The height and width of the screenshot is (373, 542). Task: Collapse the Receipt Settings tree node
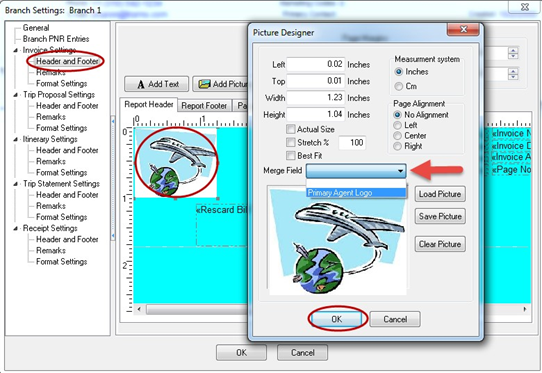coord(16,229)
